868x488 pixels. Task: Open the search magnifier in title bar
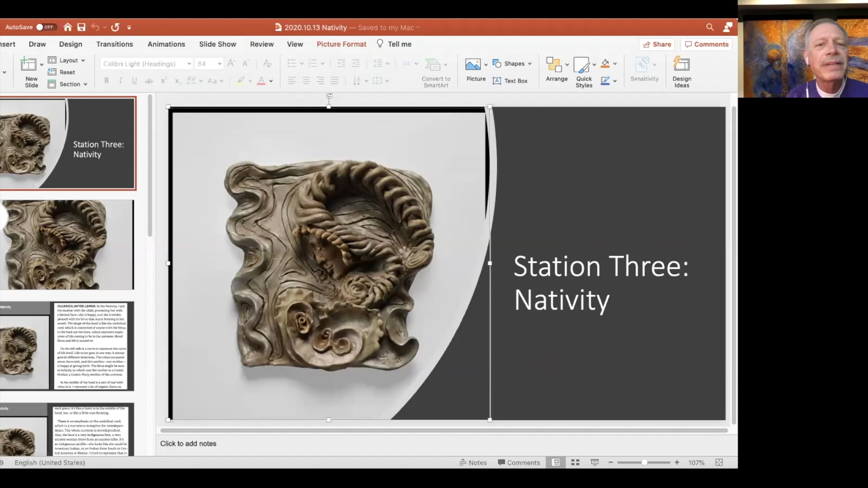coord(710,27)
